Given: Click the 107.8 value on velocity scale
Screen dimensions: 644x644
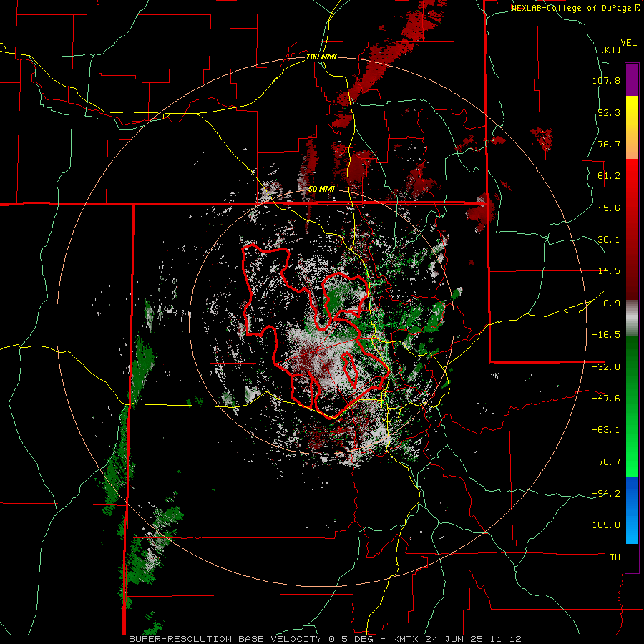Looking at the screenshot, I should 606,80.
